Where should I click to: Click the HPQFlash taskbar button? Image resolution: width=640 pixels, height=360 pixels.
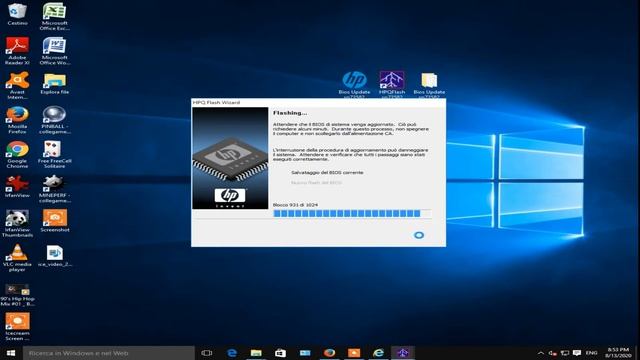click(403, 353)
